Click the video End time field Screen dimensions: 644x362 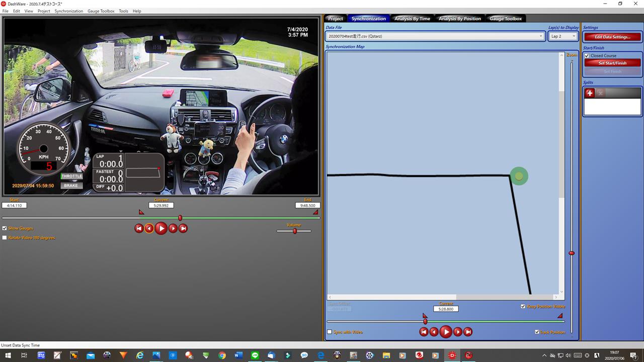pos(308,205)
